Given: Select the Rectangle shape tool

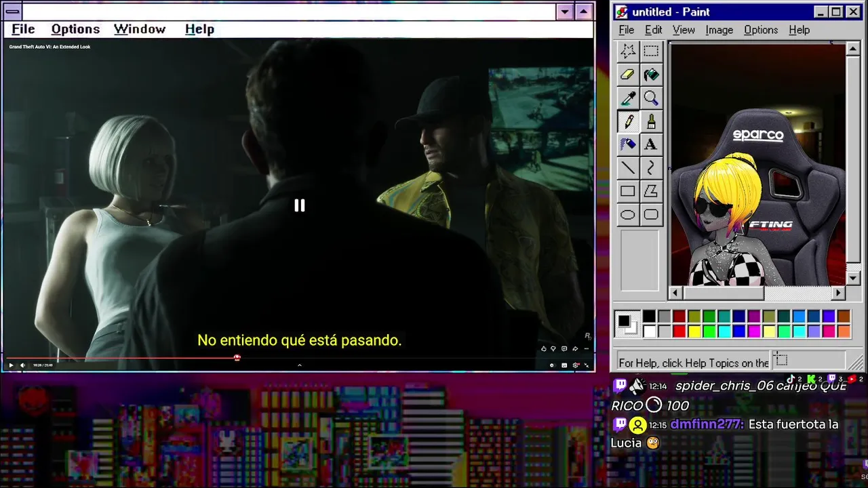Looking at the screenshot, I should (x=628, y=191).
